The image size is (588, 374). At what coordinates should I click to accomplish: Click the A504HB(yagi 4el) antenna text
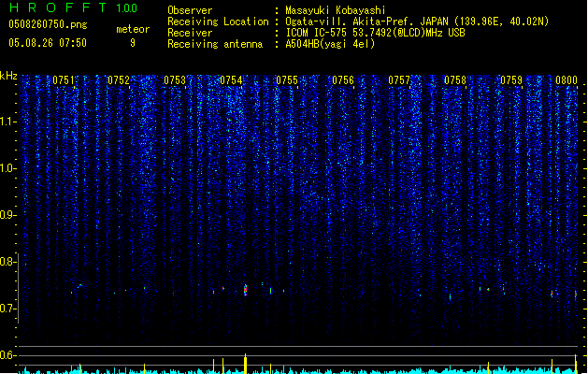pos(330,44)
